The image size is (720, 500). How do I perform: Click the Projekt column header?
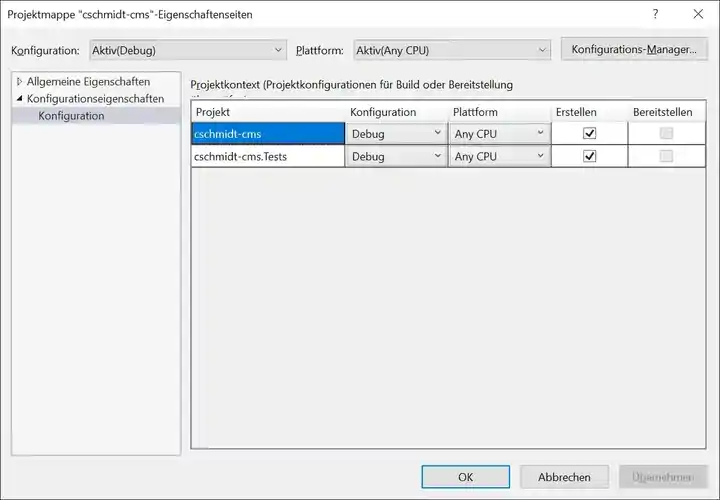(x=267, y=112)
